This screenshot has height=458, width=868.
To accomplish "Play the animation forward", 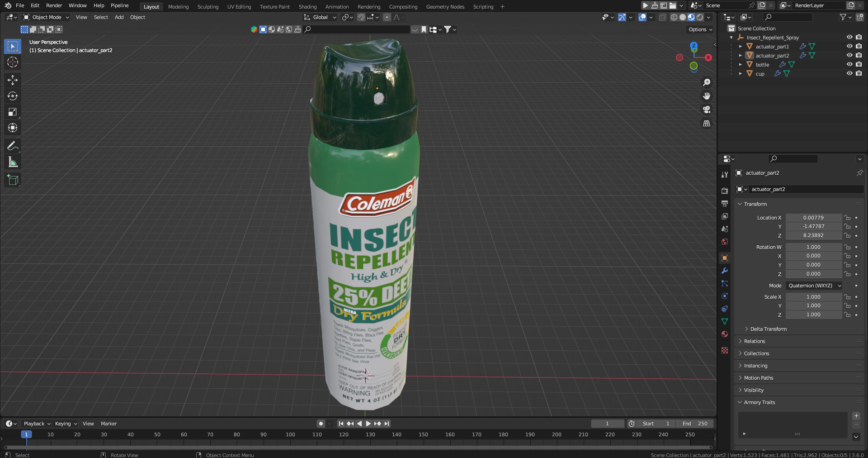I will (368, 424).
